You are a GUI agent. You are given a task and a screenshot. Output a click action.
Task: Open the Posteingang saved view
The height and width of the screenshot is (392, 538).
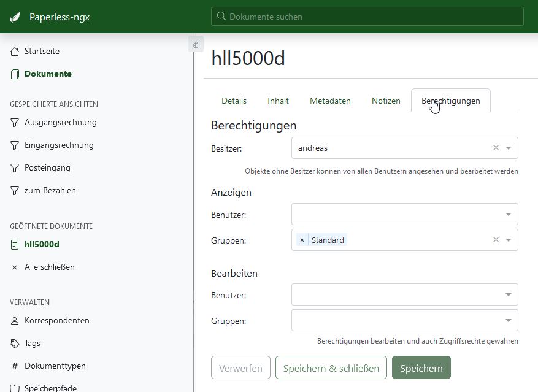pyautogui.click(x=47, y=168)
